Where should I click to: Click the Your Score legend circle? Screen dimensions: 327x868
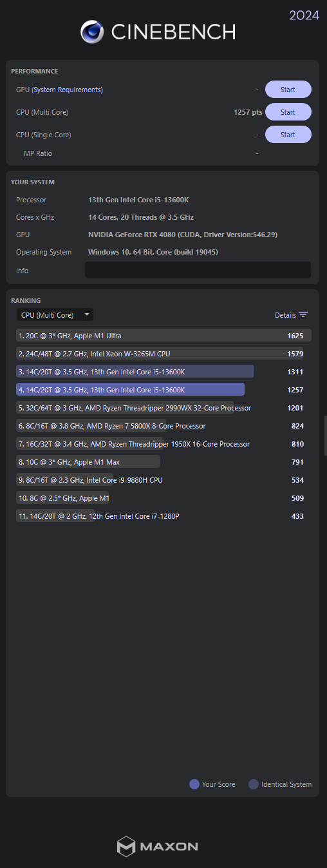coord(194,784)
